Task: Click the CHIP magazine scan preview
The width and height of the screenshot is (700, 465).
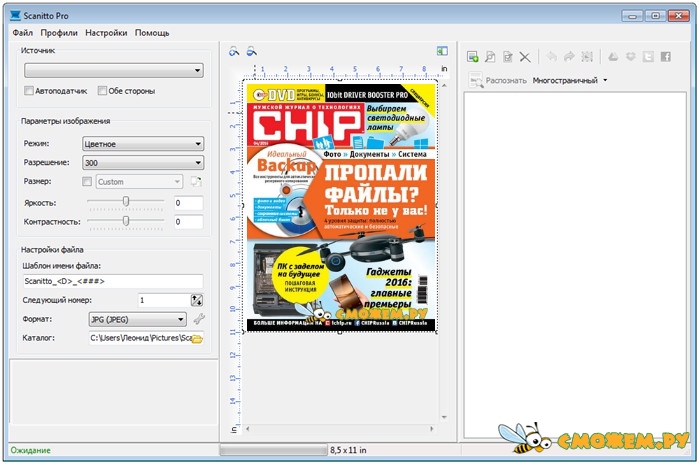Action: coord(341,208)
